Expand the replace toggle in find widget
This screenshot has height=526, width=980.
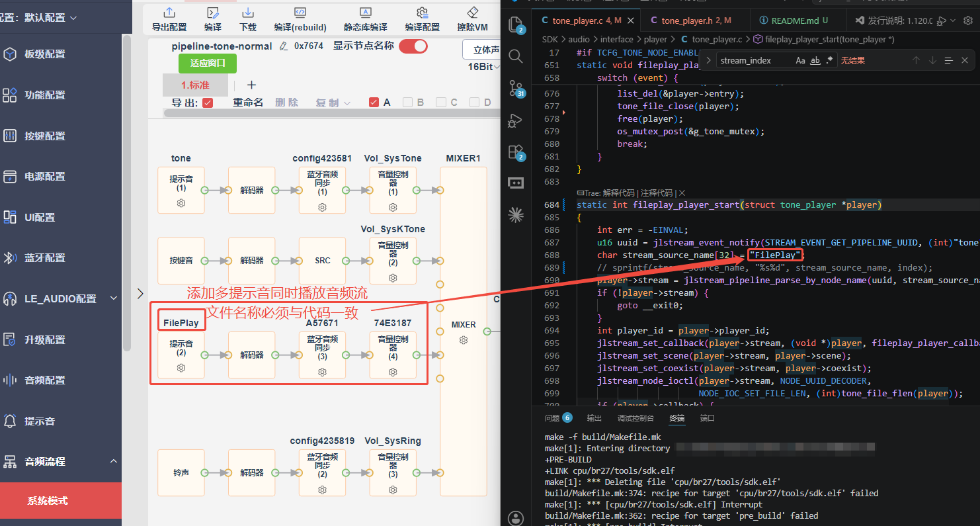[x=708, y=60]
